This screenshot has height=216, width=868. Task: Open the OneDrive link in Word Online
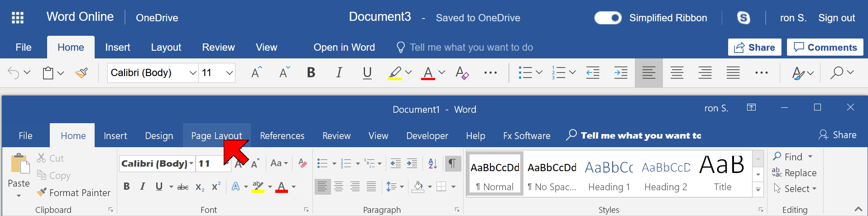coord(157,18)
